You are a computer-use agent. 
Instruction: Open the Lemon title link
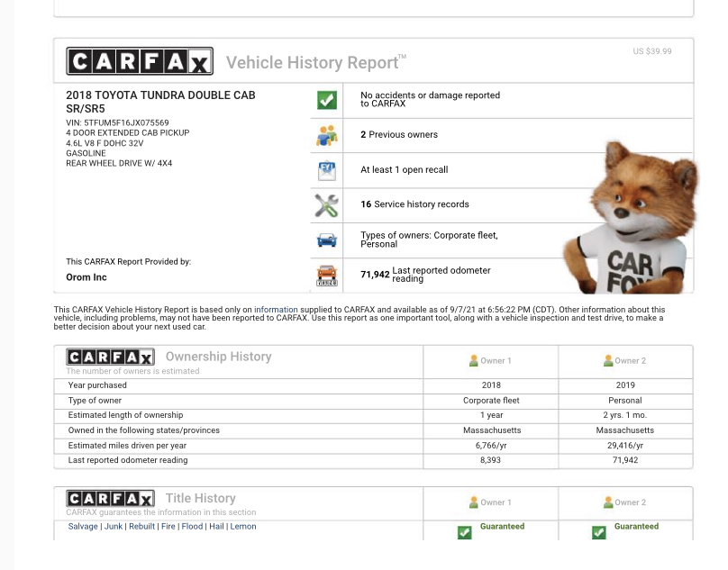pyautogui.click(x=243, y=527)
